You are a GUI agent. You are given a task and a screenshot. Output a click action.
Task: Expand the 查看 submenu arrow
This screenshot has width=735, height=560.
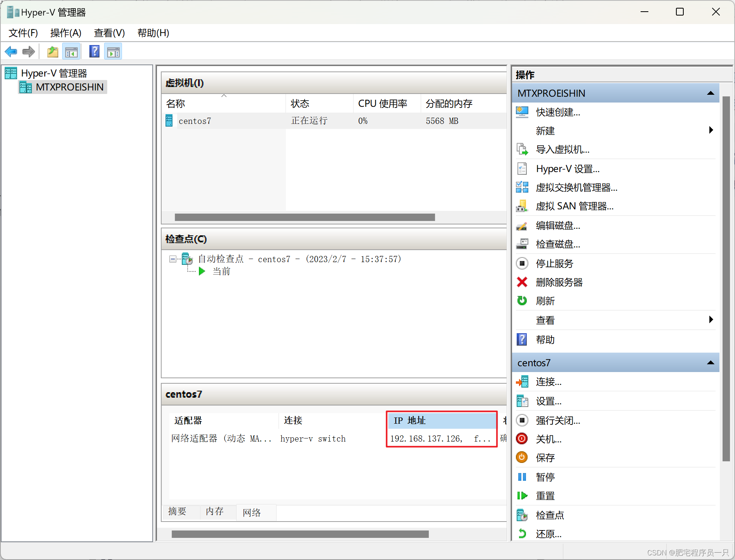pos(711,320)
